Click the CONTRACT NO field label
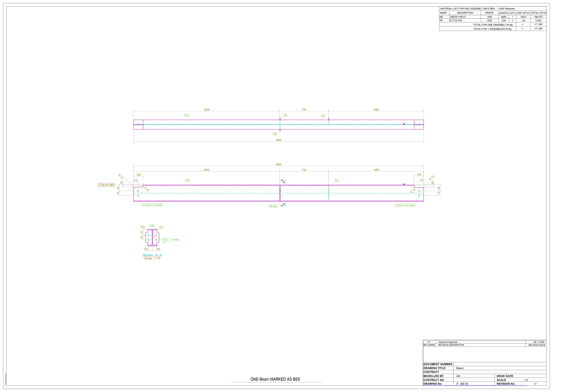588x392 pixels. (x=434, y=380)
